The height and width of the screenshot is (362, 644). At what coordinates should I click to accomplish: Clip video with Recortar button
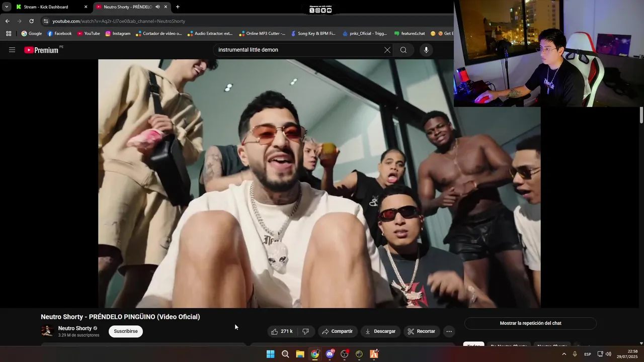[422, 331]
